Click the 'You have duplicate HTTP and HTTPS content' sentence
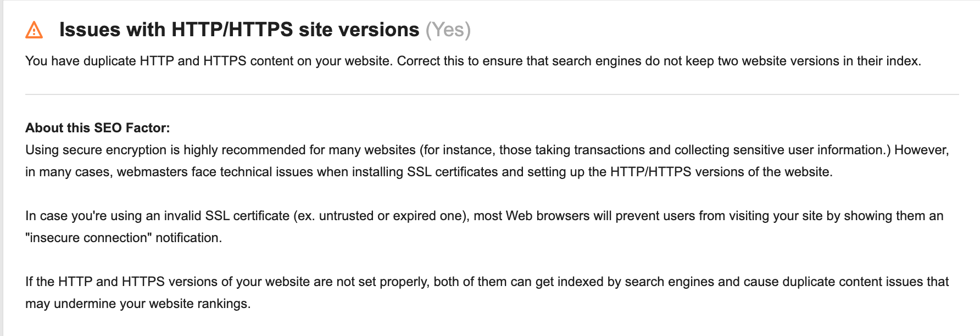This screenshot has width=980, height=336. click(473, 61)
